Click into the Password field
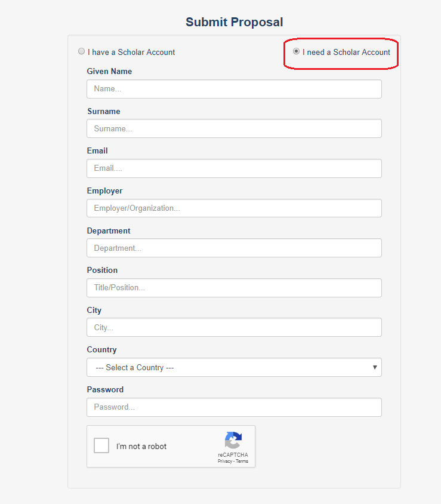The image size is (441, 504). tap(234, 407)
